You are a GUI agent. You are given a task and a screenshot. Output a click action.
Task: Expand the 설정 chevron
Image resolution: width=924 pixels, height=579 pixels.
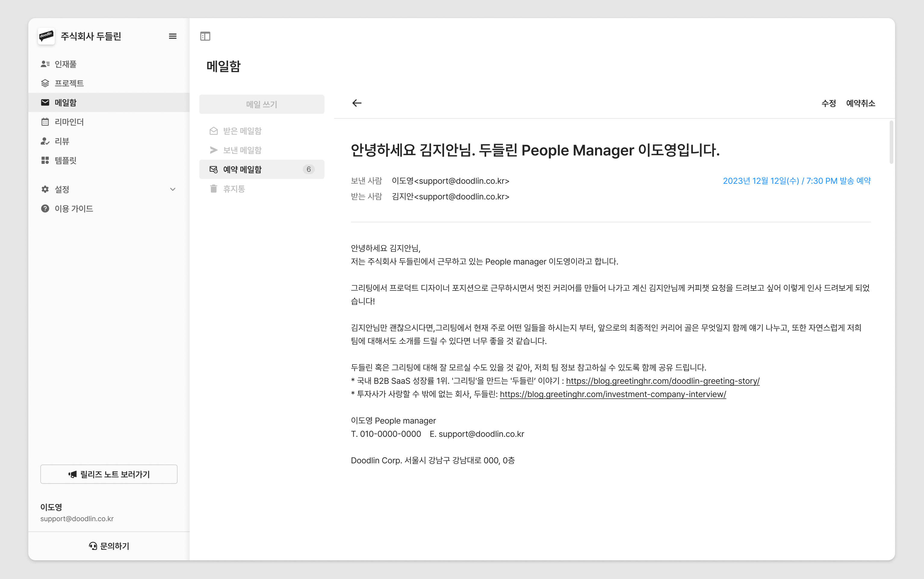172,189
